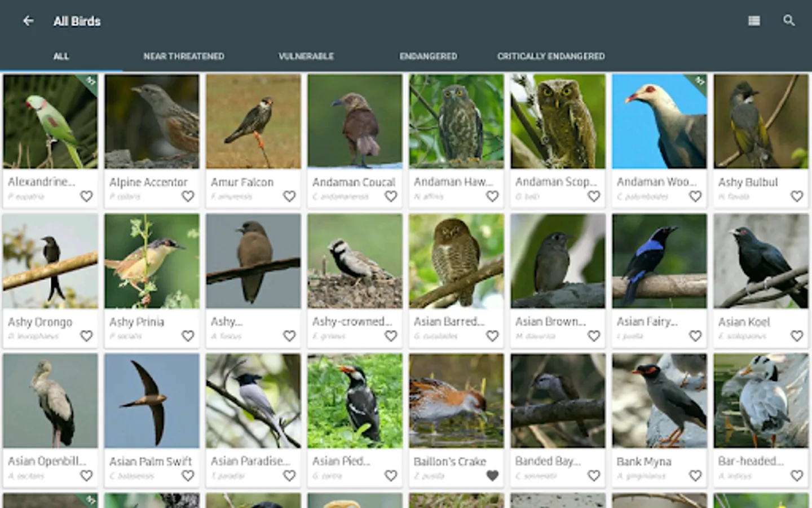812x508 pixels.
Task: Open Baillon's Crake photo
Action: [x=456, y=401]
